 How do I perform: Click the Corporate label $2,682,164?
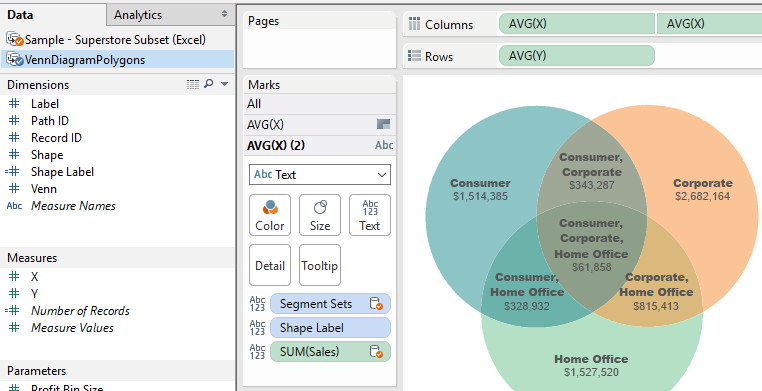[x=702, y=190]
